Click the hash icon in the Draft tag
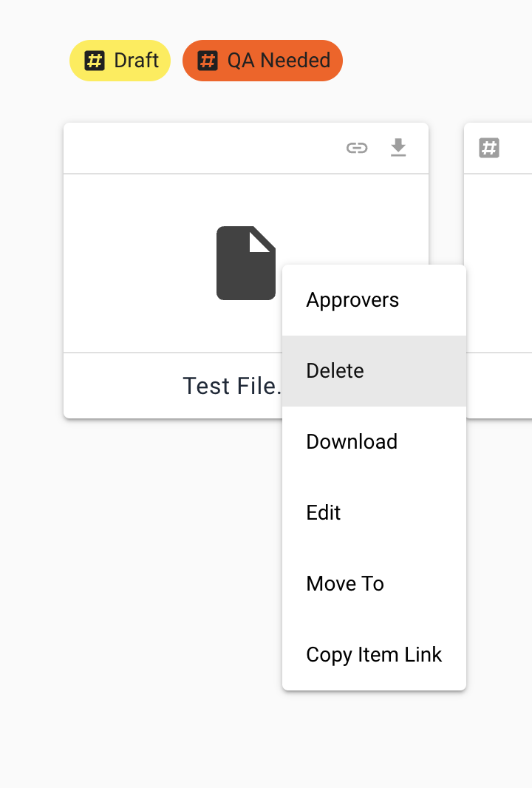 94,61
